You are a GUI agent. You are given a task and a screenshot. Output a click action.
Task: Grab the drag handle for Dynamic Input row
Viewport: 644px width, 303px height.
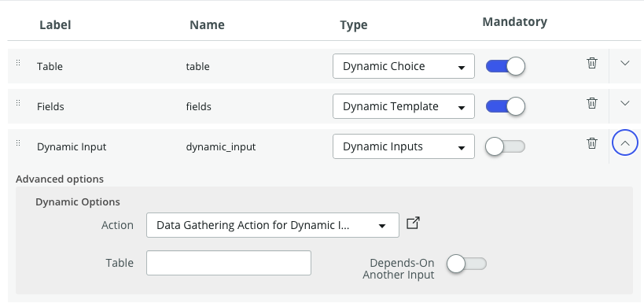[18, 143]
